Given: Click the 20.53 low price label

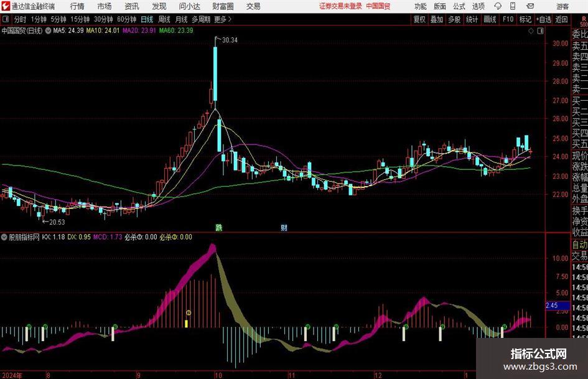Looking at the screenshot, I should click(x=57, y=222).
